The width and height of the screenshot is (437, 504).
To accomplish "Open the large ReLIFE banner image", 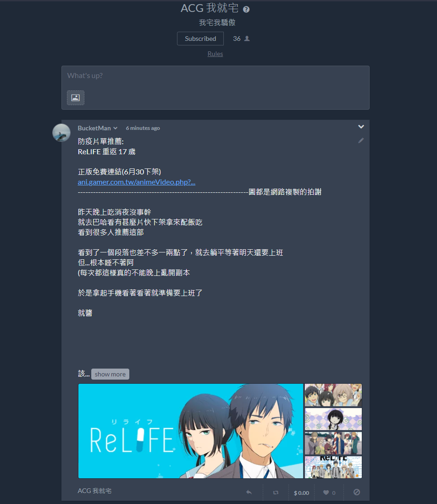I will tap(191, 431).
